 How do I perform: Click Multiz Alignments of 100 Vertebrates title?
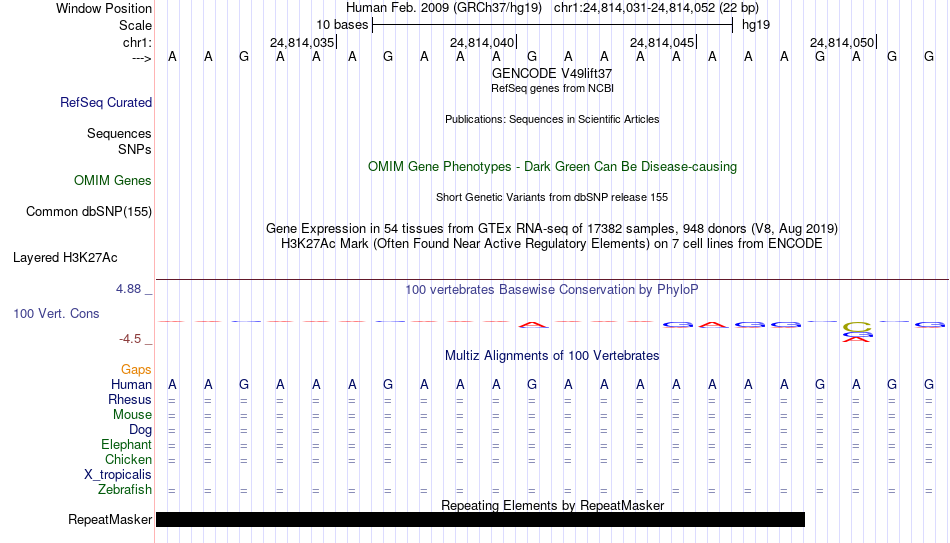coord(552,356)
